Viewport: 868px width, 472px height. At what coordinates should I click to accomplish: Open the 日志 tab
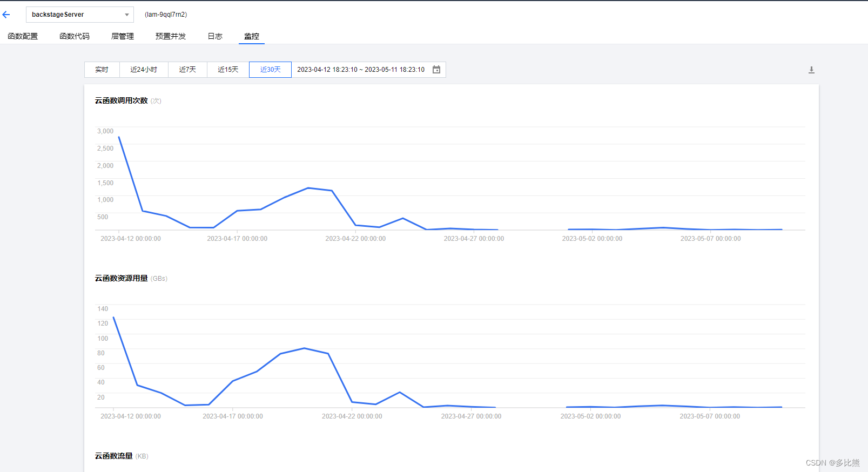(215, 36)
